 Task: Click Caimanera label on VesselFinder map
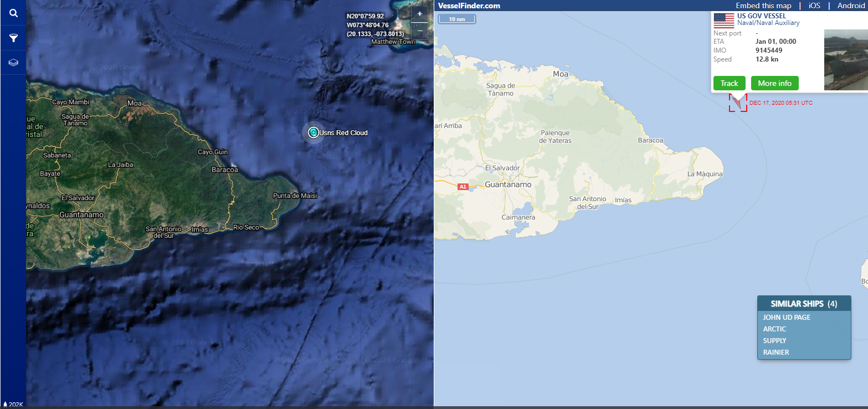(x=518, y=218)
